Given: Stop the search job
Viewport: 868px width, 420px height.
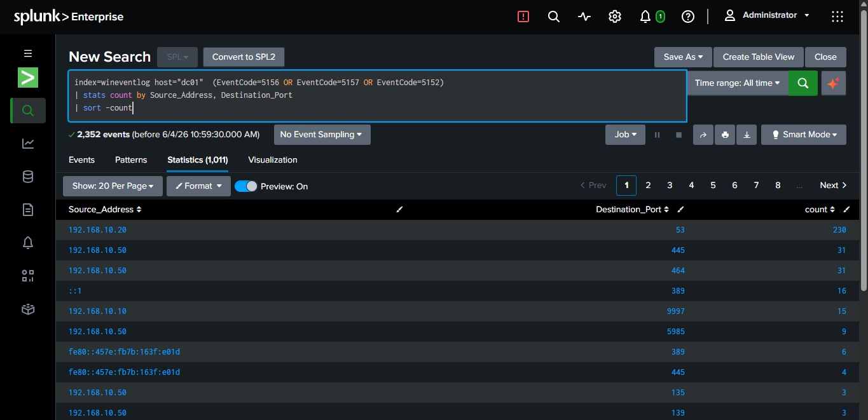Looking at the screenshot, I should pos(679,135).
